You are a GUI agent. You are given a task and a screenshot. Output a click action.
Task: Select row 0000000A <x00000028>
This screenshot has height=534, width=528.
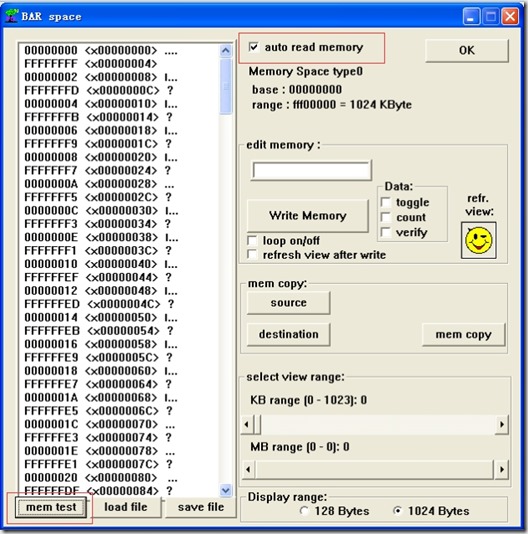point(119,184)
